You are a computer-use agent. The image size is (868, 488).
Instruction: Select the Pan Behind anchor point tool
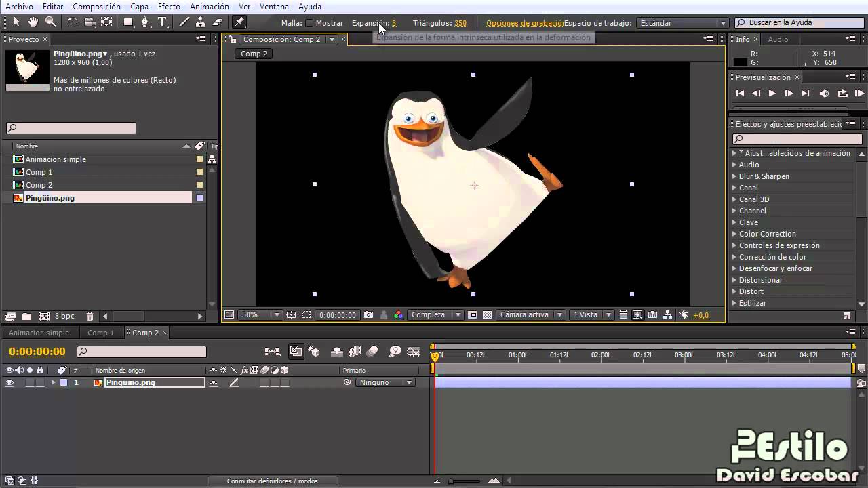coord(106,22)
